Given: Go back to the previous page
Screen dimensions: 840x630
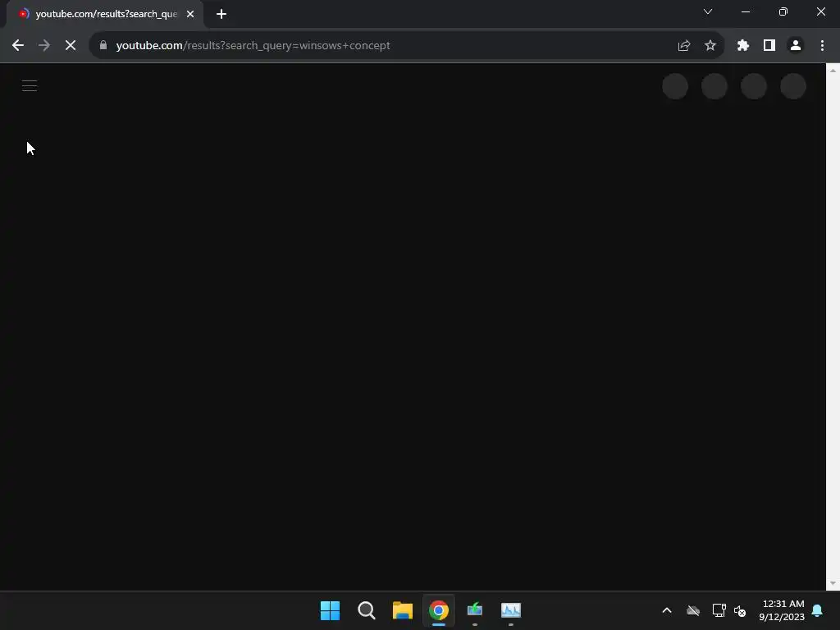Looking at the screenshot, I should coord(18,46).
